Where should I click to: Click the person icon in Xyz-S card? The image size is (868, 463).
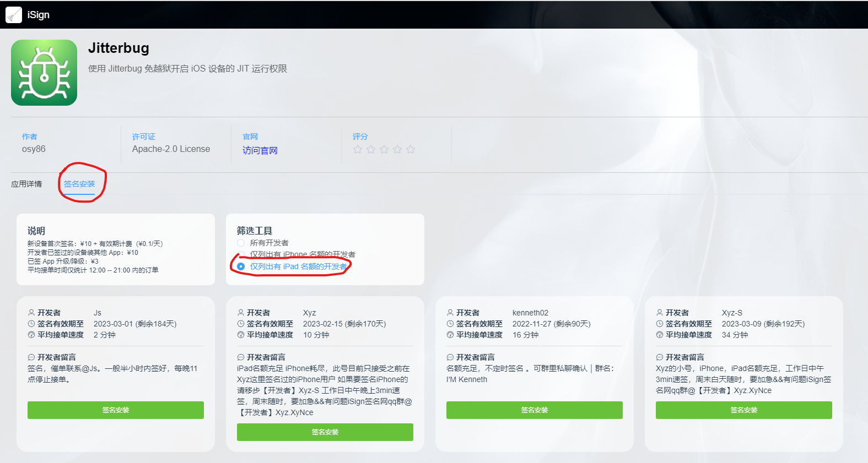660,313
